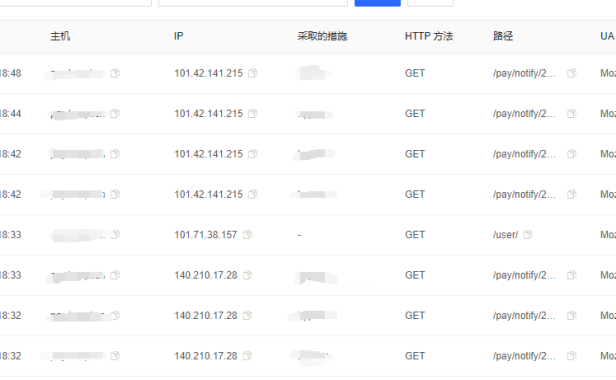Copy IP 140.210.17.28 in the 18:33 row
The image size is (616, 380).
point(247,275)
